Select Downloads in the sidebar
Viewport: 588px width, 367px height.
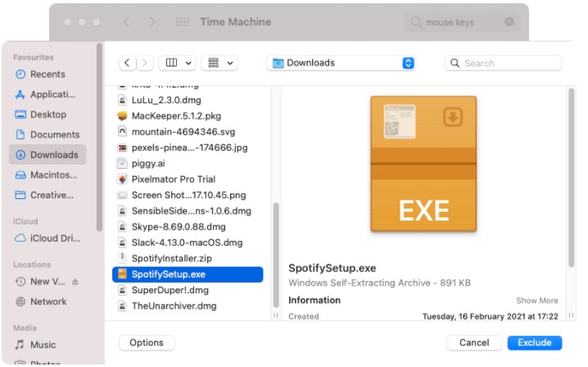coord(47,155)
